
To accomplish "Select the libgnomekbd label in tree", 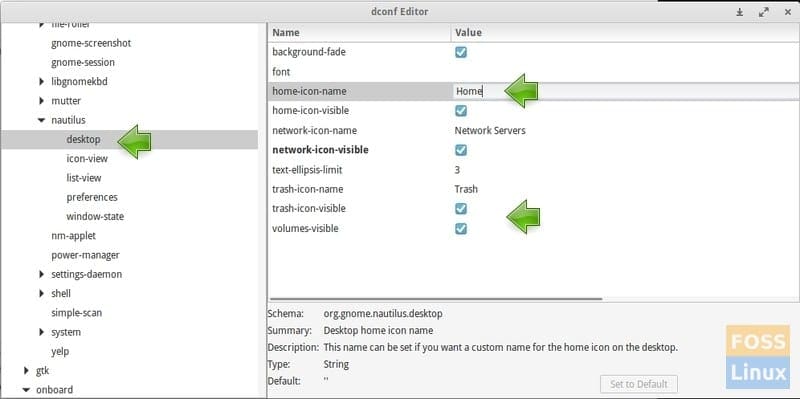I will click(x=79, y=82).
